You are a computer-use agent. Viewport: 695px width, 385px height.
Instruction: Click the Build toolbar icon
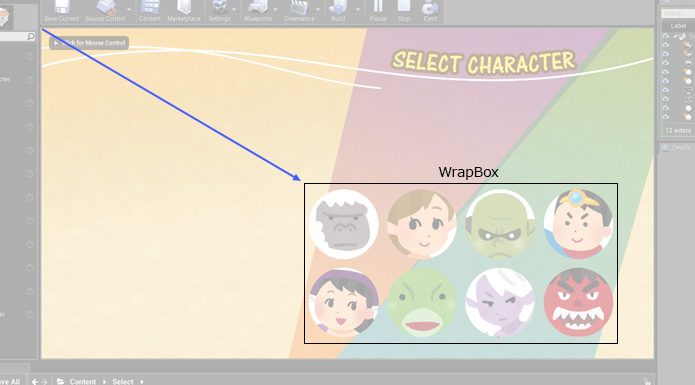pos(338,11)
